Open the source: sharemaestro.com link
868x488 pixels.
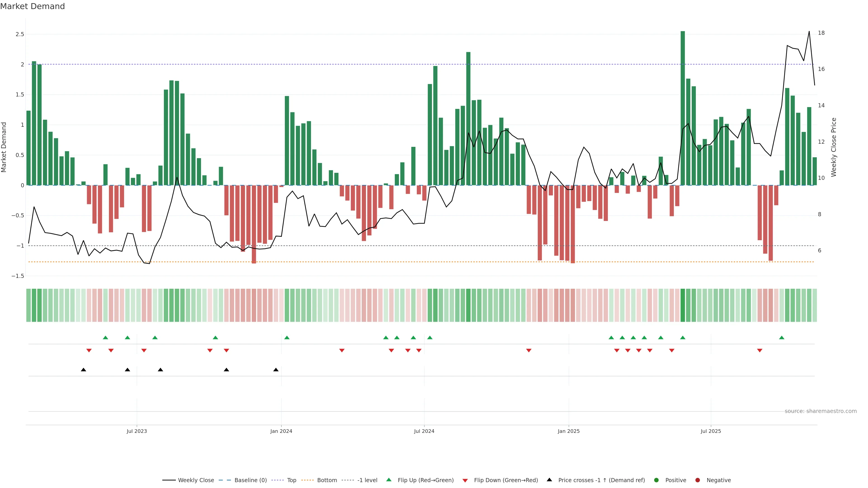821,411
